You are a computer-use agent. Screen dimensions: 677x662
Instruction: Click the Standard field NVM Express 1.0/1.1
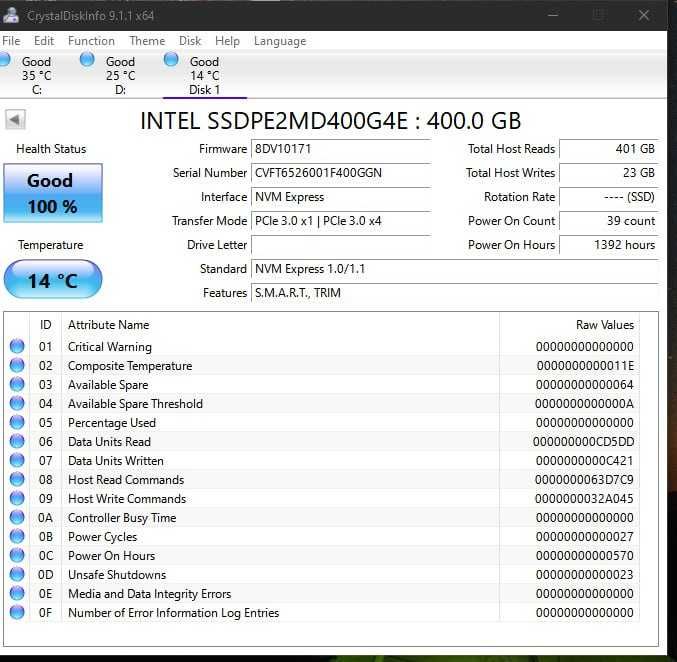[x=455, y=269]
